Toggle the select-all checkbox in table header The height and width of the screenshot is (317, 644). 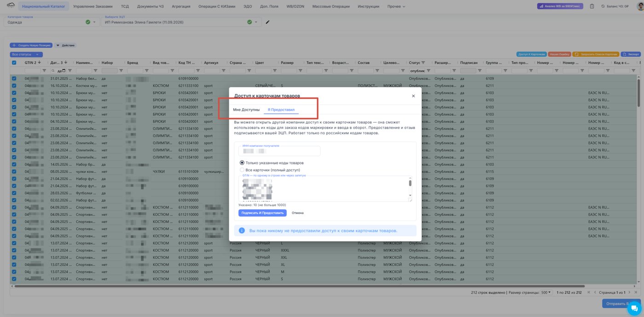[x=14, y=62]
